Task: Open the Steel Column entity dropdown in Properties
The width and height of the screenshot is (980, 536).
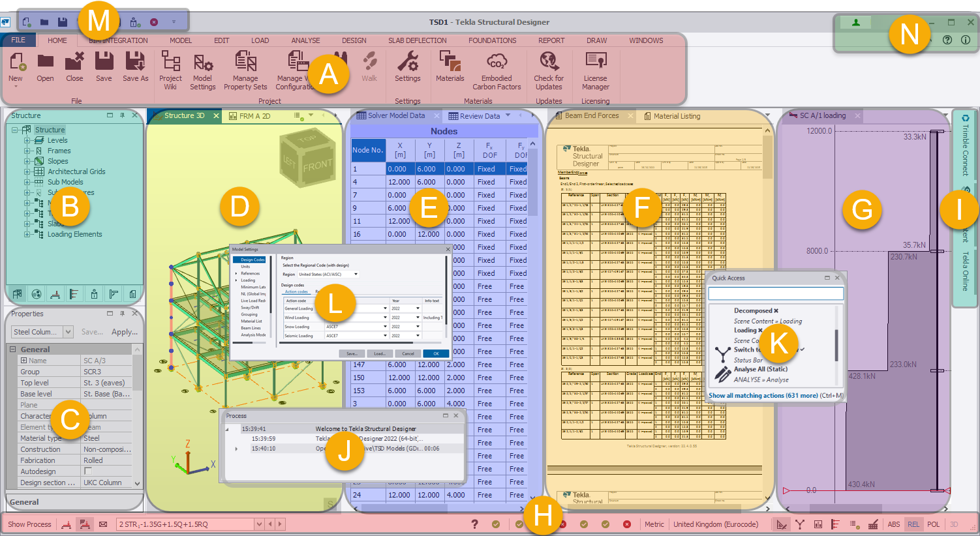Action: point(68,332)
